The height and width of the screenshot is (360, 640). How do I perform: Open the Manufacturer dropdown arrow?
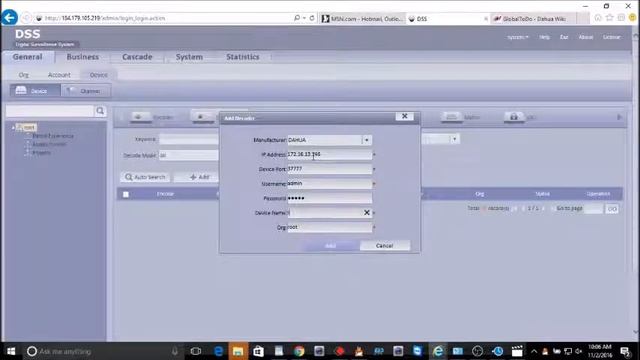[x=367, y=140]
